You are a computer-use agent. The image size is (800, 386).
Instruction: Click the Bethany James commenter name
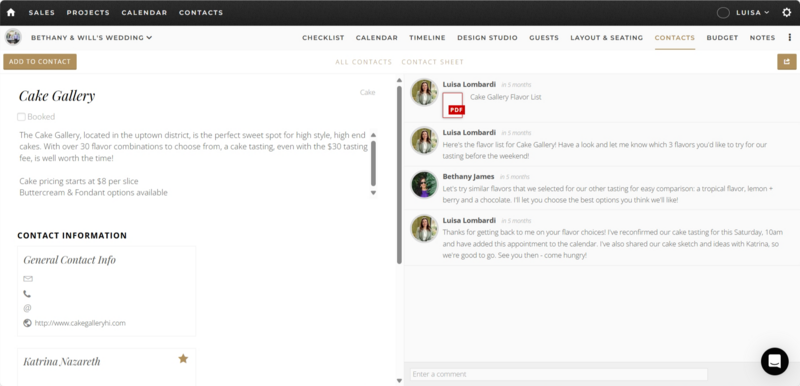point(468,176)
